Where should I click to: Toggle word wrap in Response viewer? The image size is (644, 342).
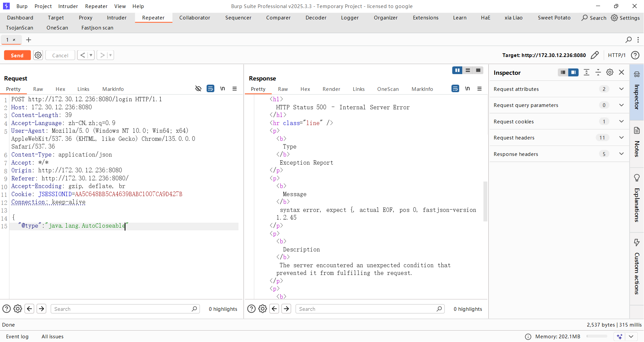click(455, 89)
